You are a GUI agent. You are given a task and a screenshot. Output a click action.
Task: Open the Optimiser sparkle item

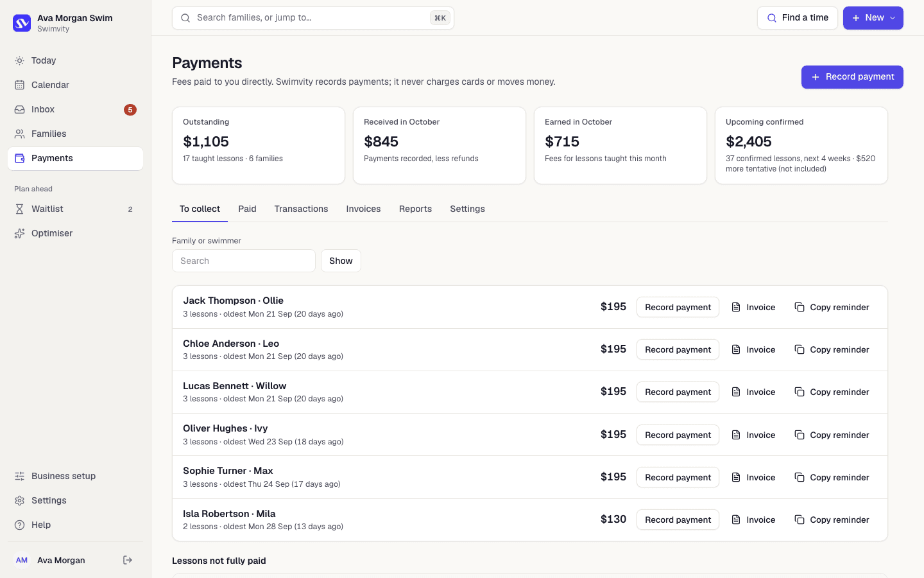point(75,233)
